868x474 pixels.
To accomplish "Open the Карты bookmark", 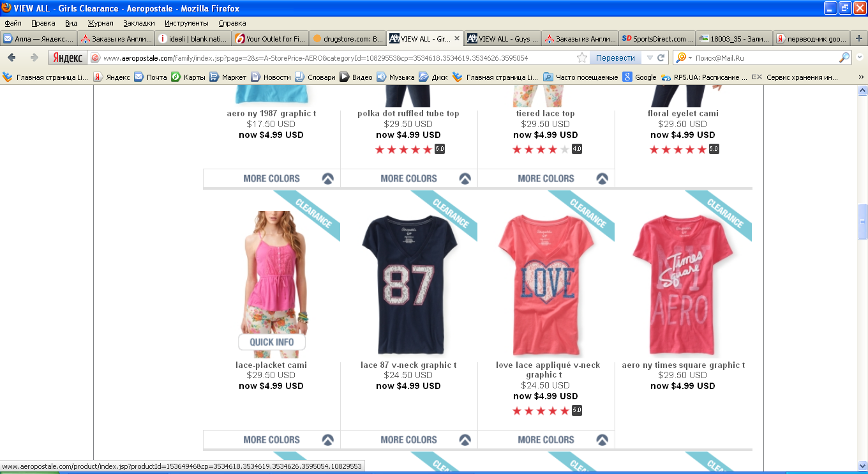I will (188, 77).
